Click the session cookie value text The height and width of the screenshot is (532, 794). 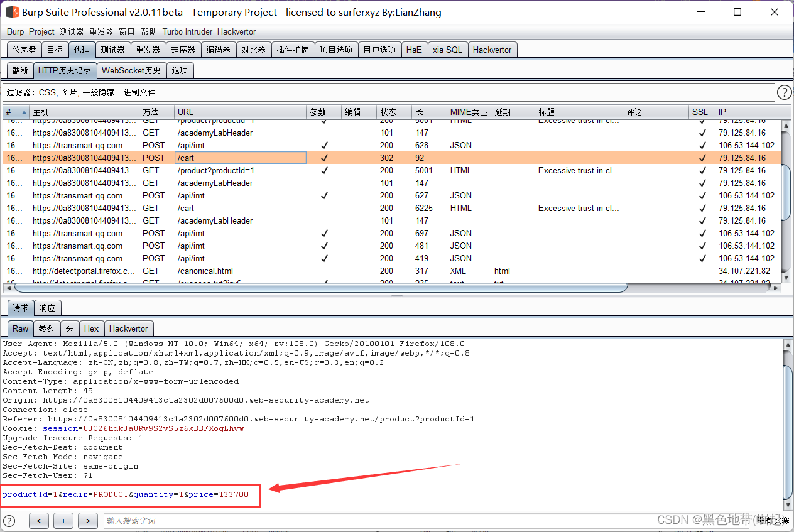163,428
